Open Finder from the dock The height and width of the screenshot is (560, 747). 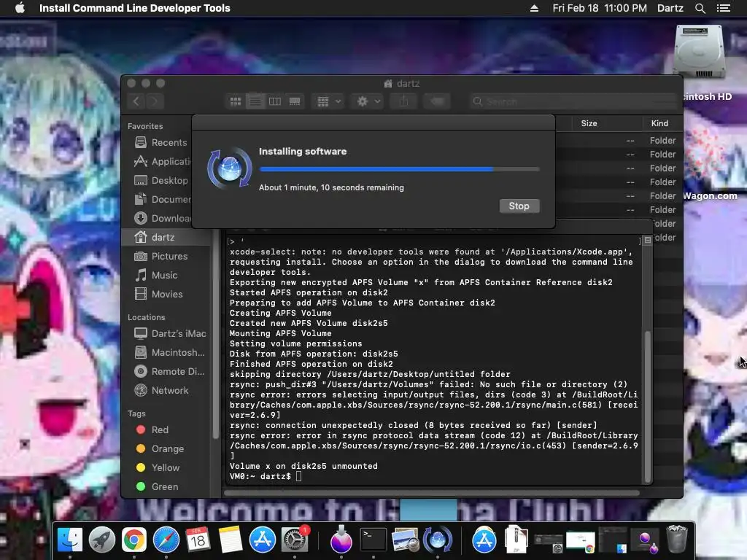coord(69,540)
